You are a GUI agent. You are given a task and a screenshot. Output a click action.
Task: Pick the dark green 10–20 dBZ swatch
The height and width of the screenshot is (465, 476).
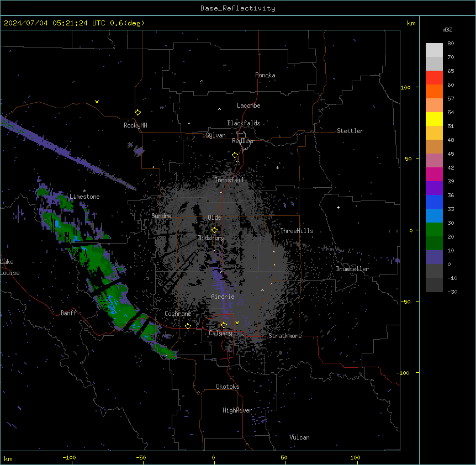[434, 244]
